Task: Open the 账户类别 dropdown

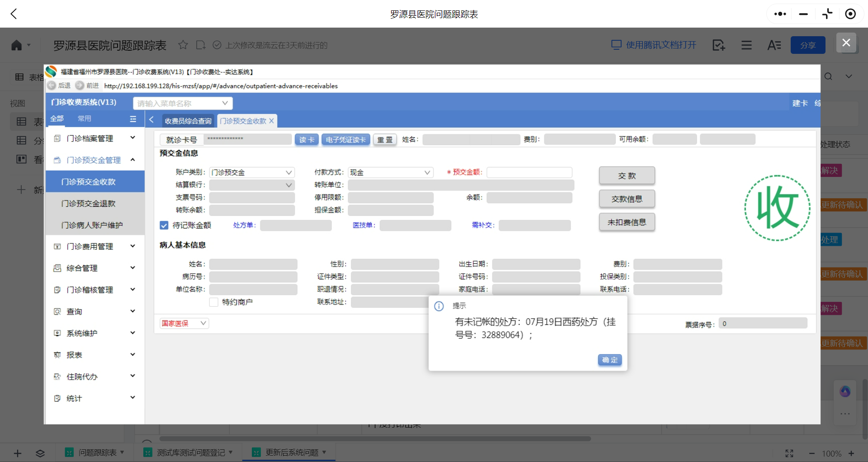Action: point(252,172)
